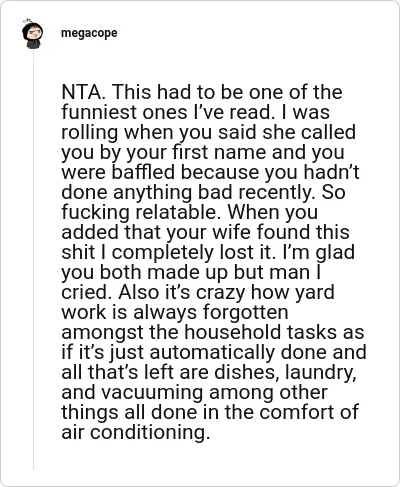Open megacope's avatar icon

tap(32, 34)
